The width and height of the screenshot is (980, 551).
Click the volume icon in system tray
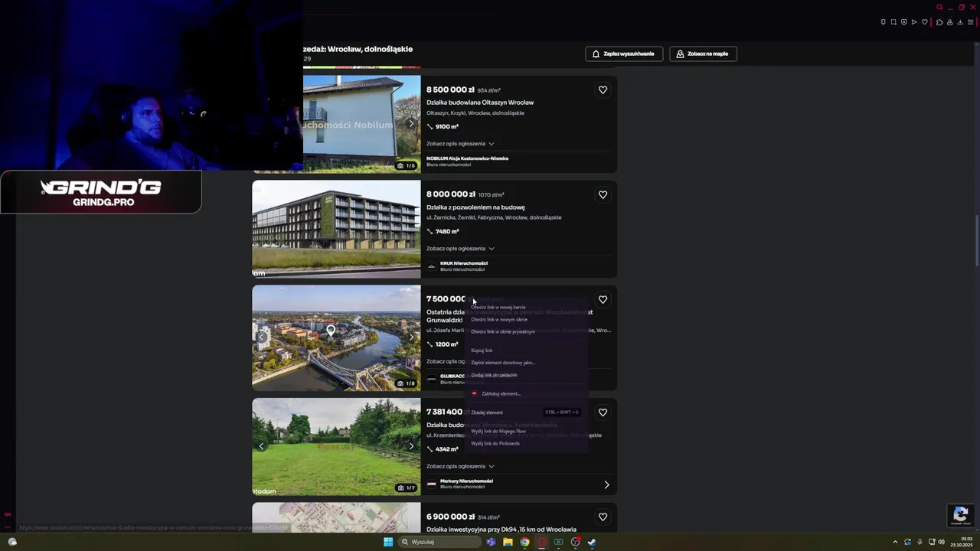click(941, 542)
